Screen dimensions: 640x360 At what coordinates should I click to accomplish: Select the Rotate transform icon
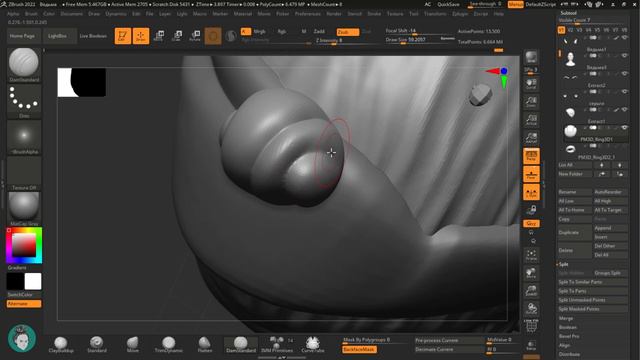(x=195, y=36)
